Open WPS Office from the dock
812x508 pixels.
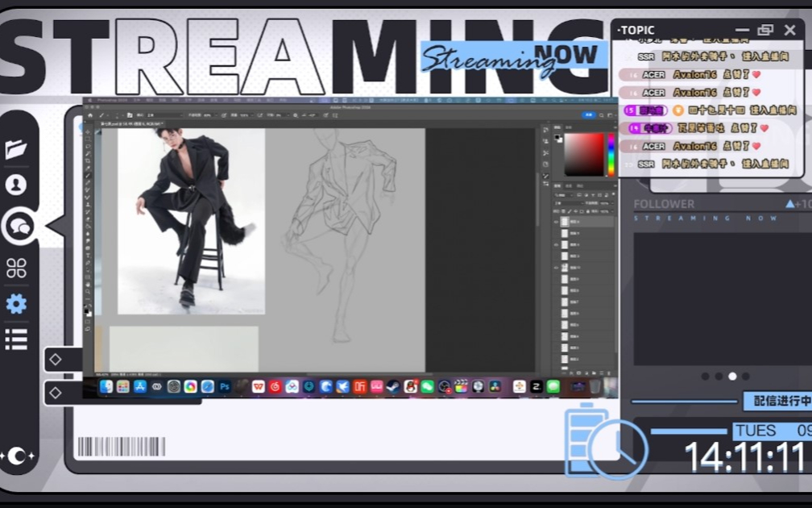(259, 387)
